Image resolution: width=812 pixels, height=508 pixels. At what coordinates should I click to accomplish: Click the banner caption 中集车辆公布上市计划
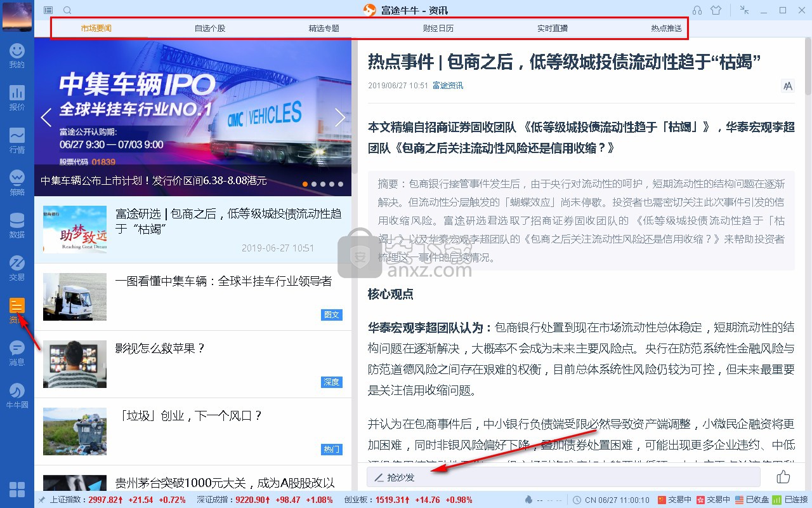pyautogui.click(x=154, y=181)
